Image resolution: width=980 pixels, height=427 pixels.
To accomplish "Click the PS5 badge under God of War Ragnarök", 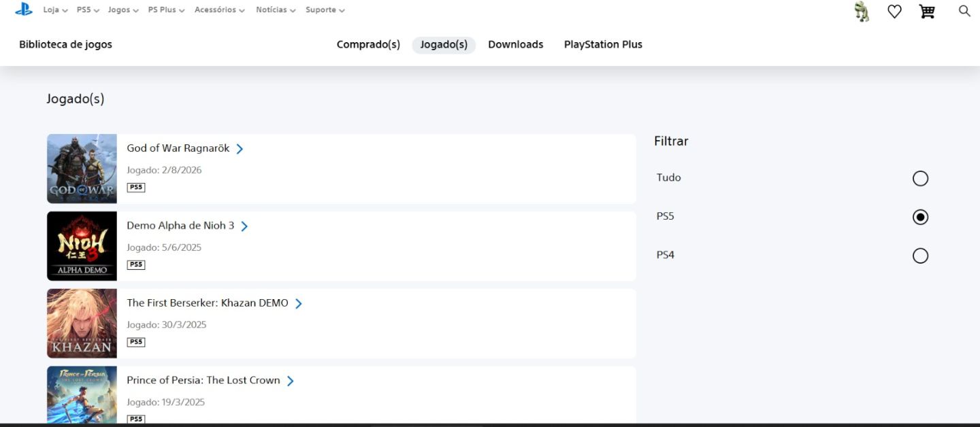I will coord(136,187).
